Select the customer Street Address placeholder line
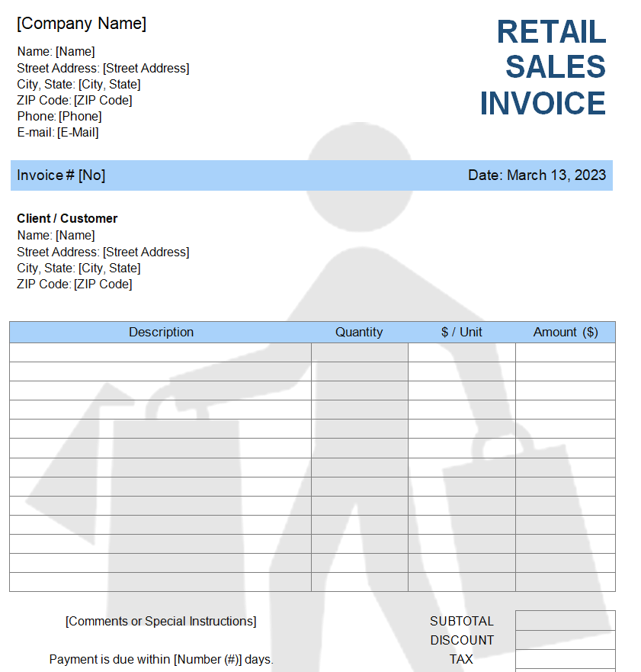This screenshot has width=641, height=672. (103, 252)
